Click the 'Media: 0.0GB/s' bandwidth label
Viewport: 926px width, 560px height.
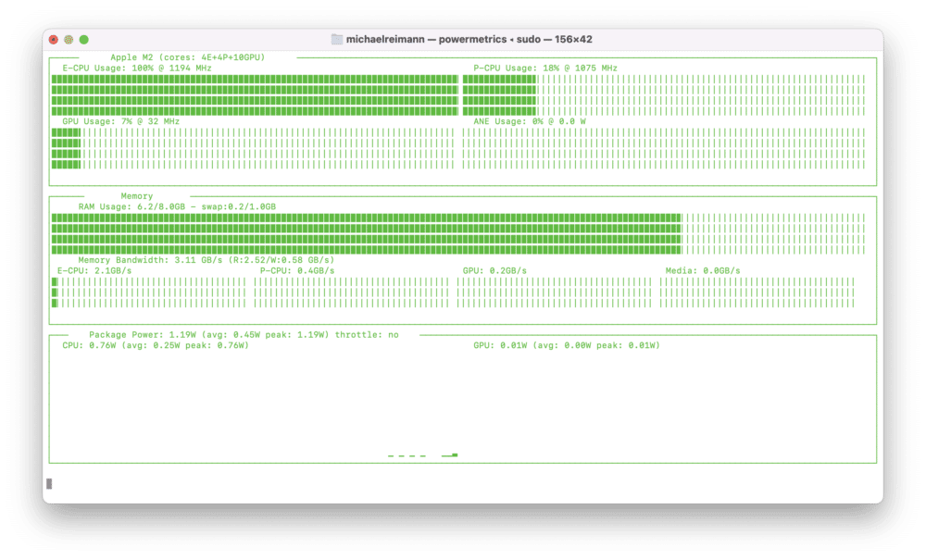point(703,271)
